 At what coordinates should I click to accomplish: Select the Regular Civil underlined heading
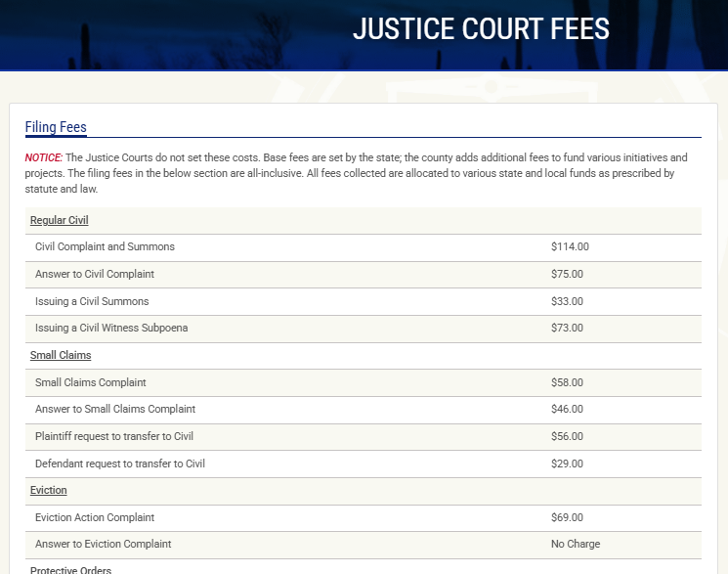tap(59, 220)
